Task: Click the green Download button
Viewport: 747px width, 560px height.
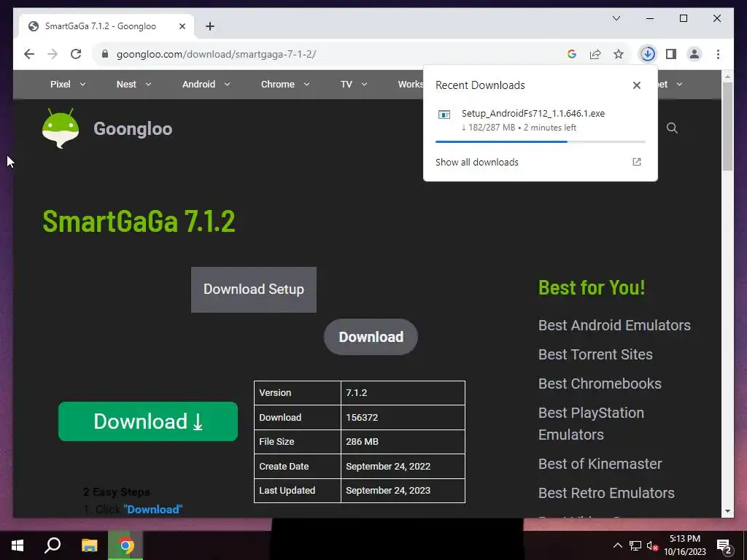Action: pos(147,421)
